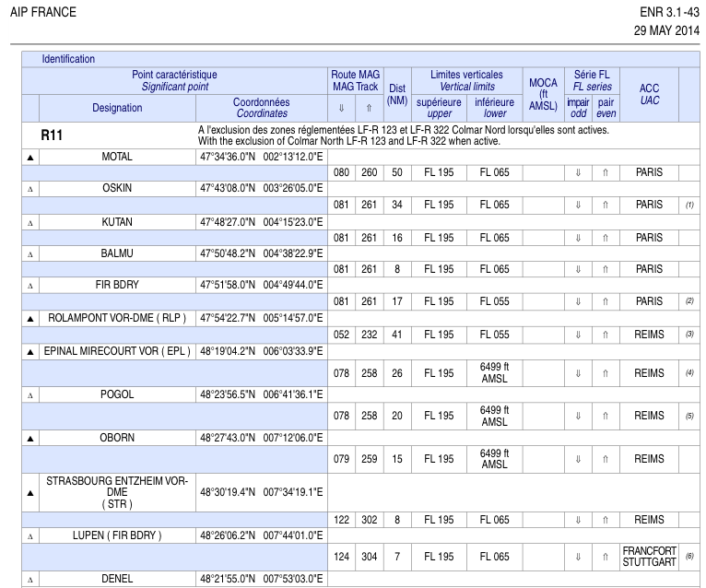Viewport: 706px width, 588px height.
Task: Click the Identification header row
Action: click(x=360, y=59)
